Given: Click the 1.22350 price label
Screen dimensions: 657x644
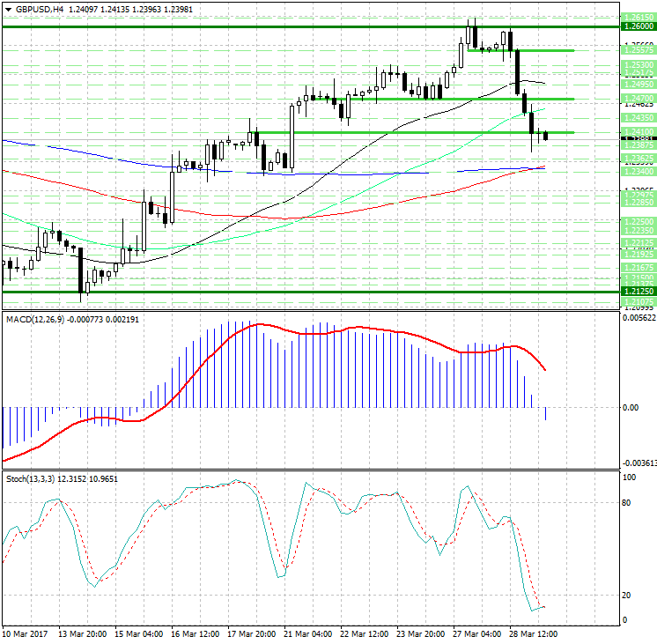Looking at the screenshot, I should click(x=639, y=230).
